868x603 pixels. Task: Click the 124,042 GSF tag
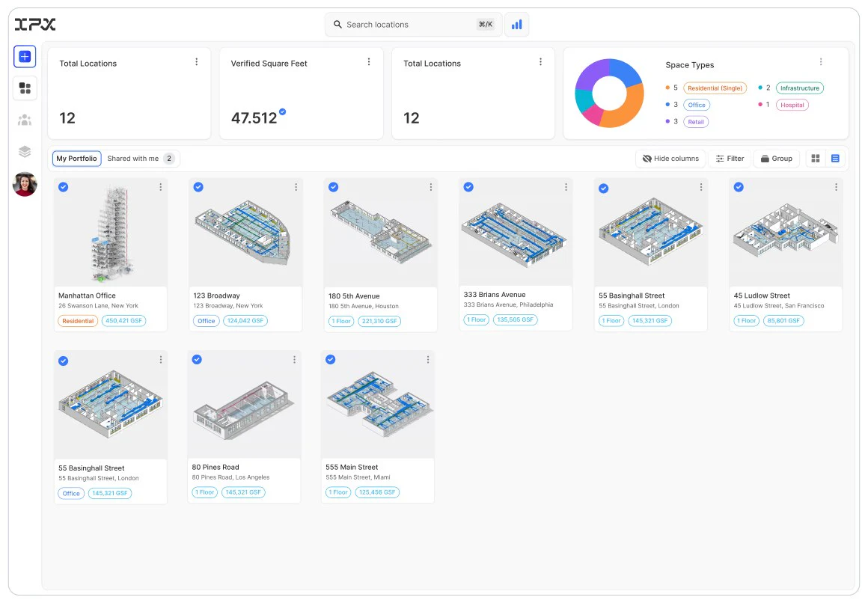[245, 321]
